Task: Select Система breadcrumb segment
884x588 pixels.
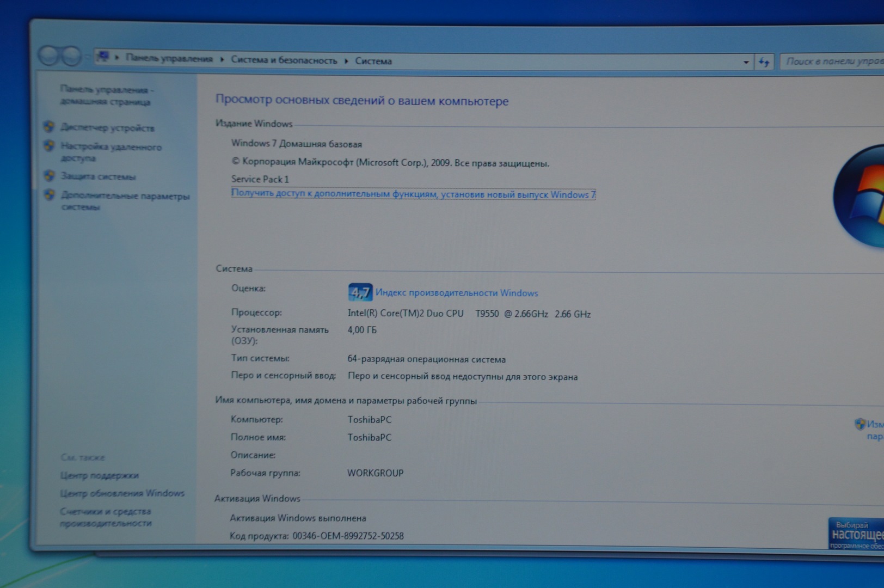Action: click(x=373, y=61)
